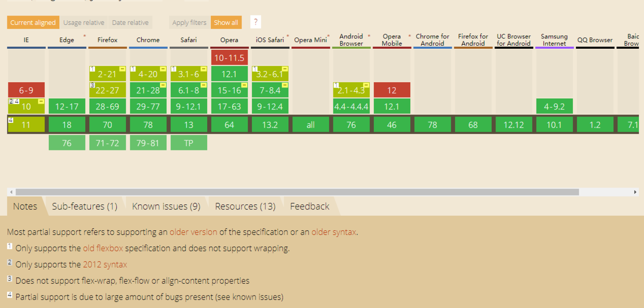Select the Chrome 29-77 cell

148,106
